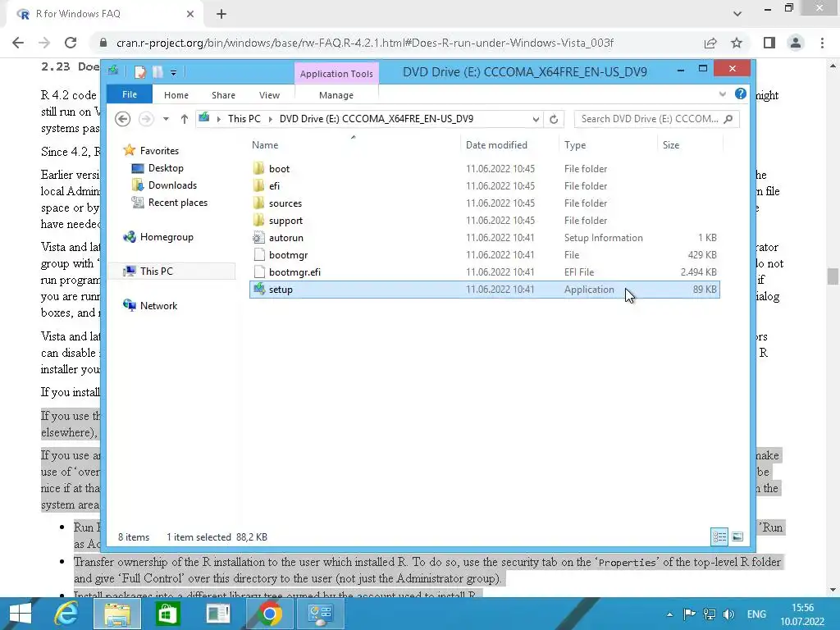The image size is (840, 630).
Task: Open network status tray icon
Action: [x=710, y=614]
